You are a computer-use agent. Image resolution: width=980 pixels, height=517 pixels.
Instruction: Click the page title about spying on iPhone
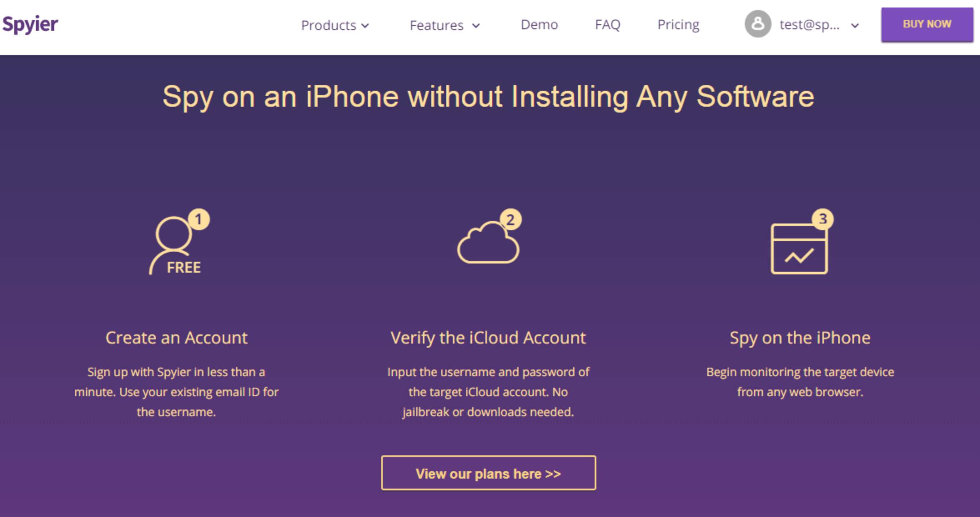[488, 97]
